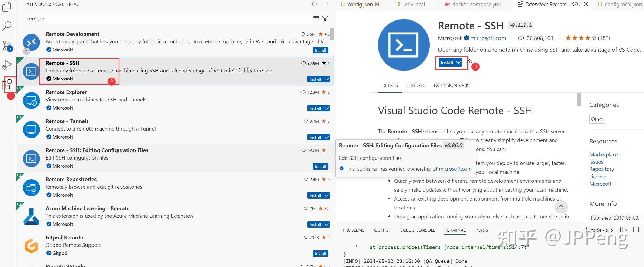Select the DETAILS tab of the extension
The width and height of the screenshot is (644, 267).
click(390, 85)
